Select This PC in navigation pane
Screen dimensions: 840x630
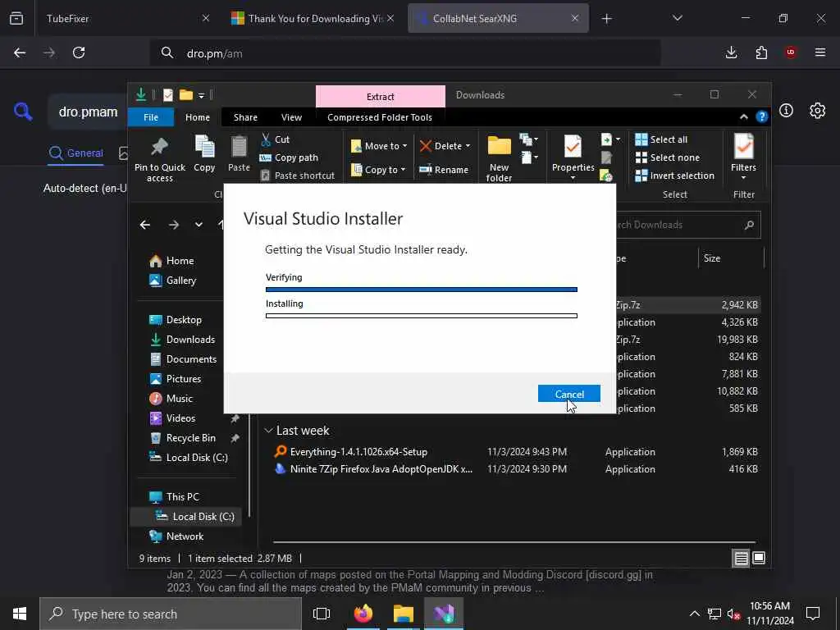tap(174, 496)
